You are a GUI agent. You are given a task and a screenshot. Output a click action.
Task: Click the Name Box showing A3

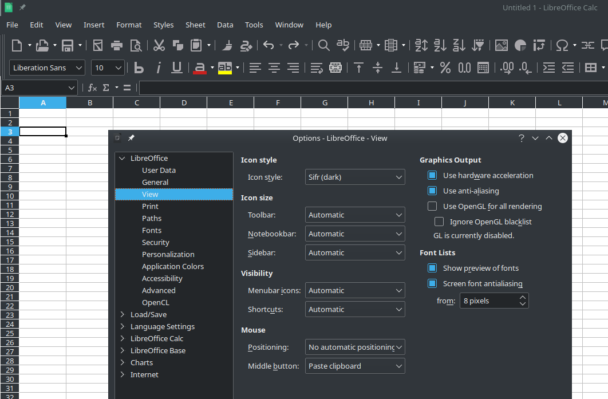[39, 88]
